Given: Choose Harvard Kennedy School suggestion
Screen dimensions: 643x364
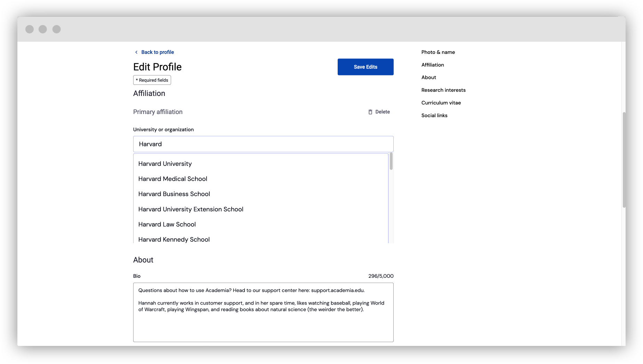Looking at the screenshot, I should (174, 239).
